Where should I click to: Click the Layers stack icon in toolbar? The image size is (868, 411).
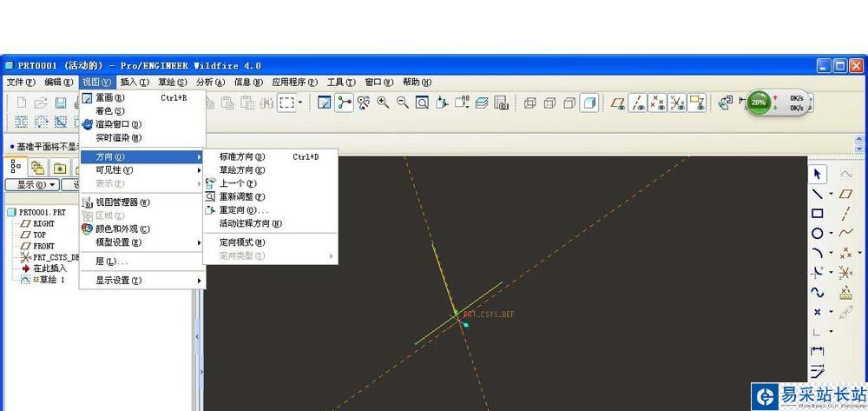(481, 103)
